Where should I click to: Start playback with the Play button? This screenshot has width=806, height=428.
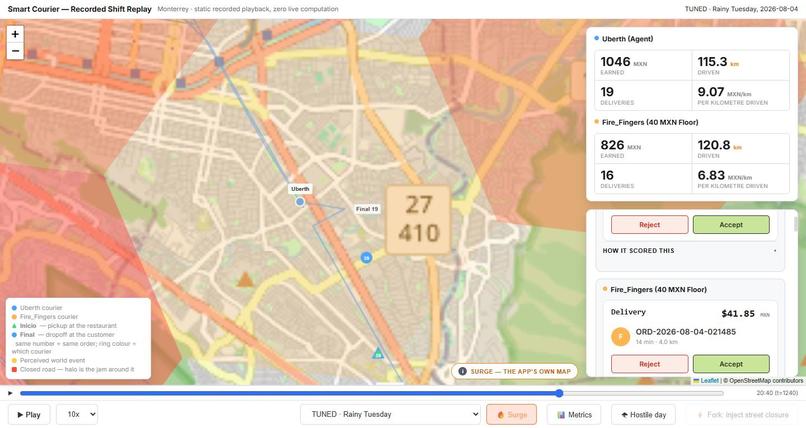pos(29,415)
